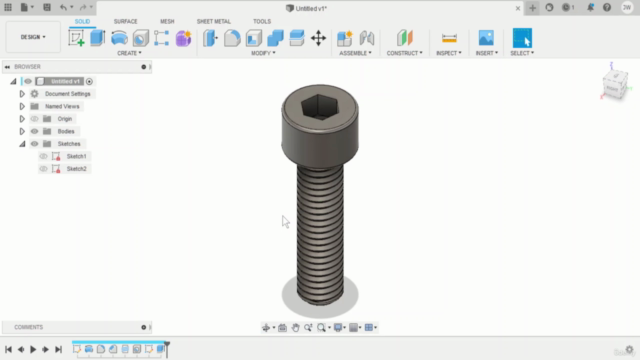
Task: Select the Split Body tool
Action: tap(297, 38)
